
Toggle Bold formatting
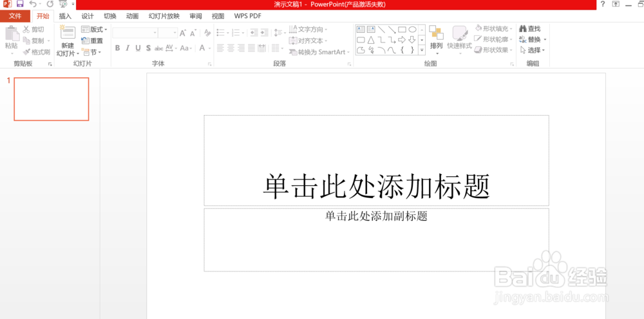117,48
